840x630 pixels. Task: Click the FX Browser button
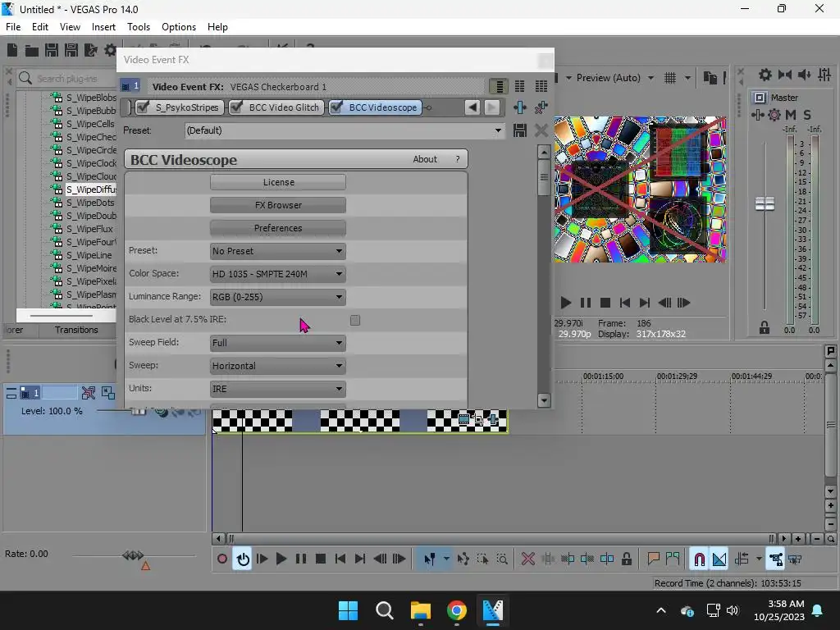pos(277,205)
